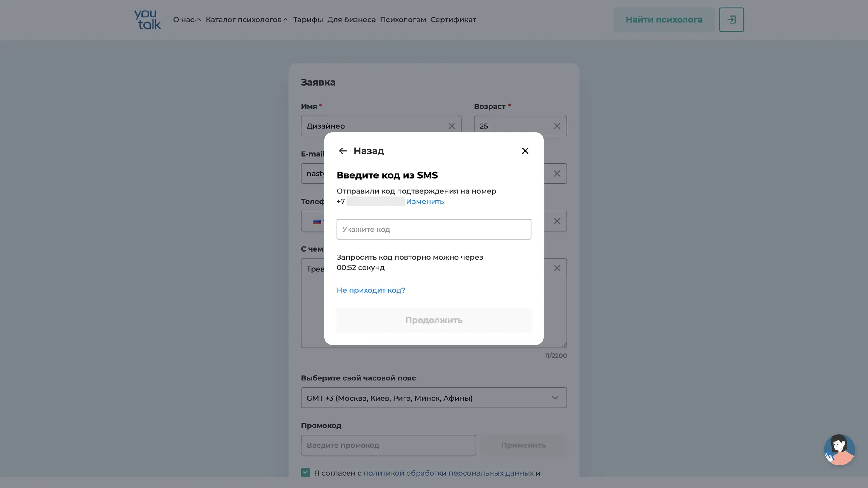Expand Каталог психологов menu

pos(247,20)
